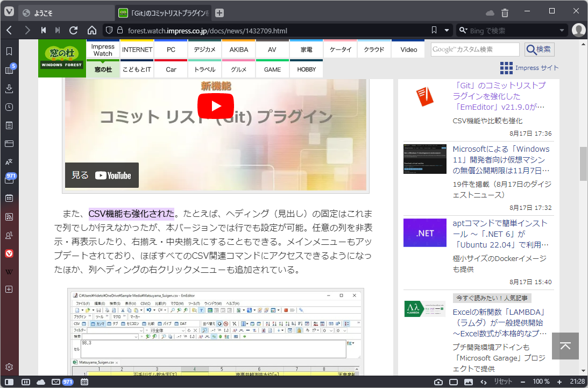The height and width of the screenshot is (388, 588).
Task: Open the Downloads panel in the sidebar
Action: pos(9,88)
